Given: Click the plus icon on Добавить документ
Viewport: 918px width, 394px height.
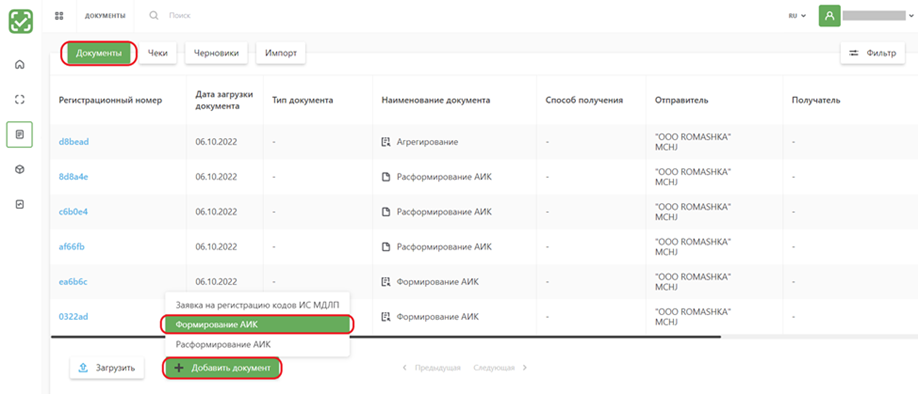Looking at the screenshot, I should (179, 368).
